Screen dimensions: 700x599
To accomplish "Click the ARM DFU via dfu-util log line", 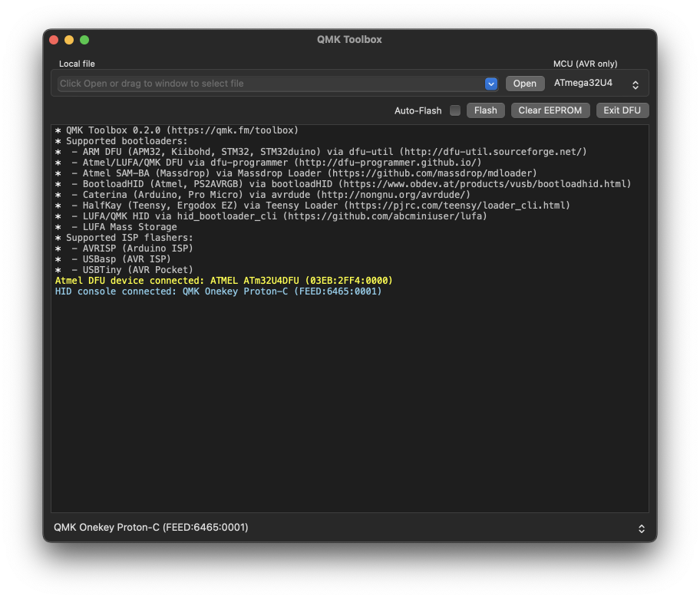I will (x=321, y=152).
